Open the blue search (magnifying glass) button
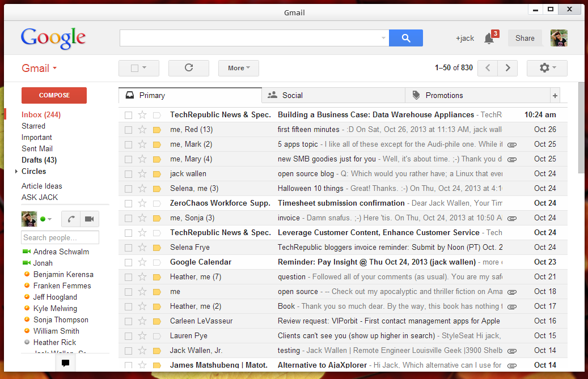Image resolution: width=588 pixels, height=379 pixels. (405, 37)
